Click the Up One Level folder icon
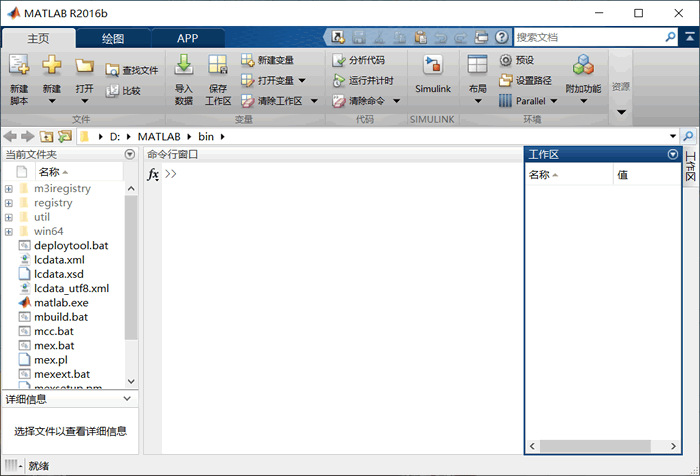This screenshot has height=476, width=700. pos(46,136)
